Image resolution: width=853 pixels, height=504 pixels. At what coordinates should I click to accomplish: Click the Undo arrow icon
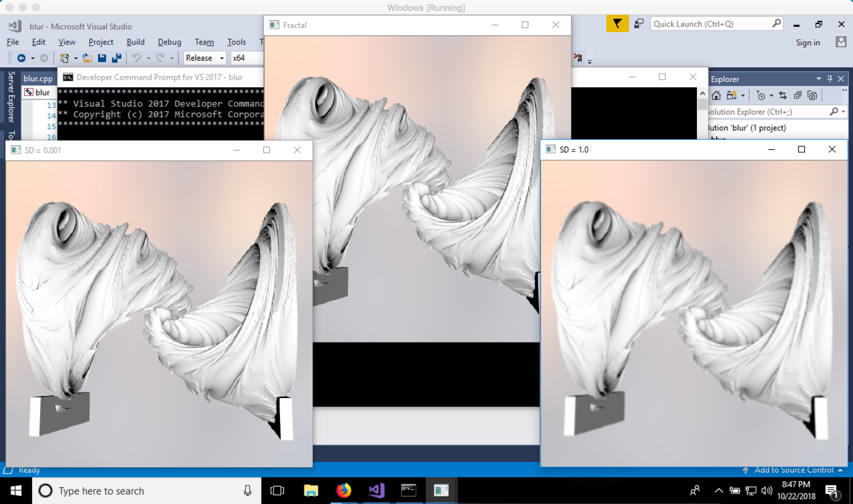click(x=137, y=58)
